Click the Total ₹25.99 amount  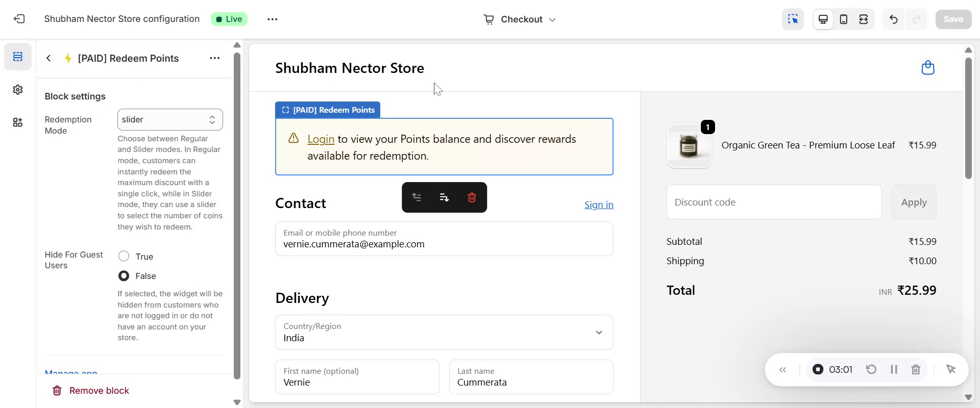[917, 290]
